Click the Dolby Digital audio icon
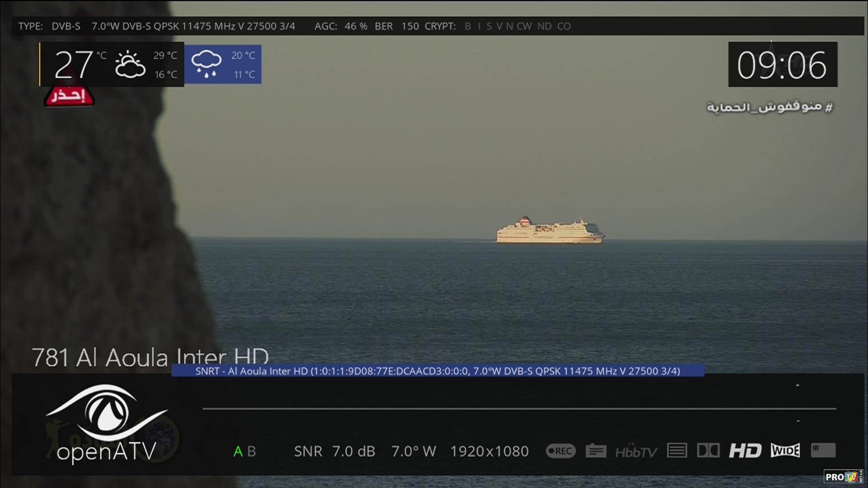Image resolution: width=868 pixels, height=488 pixels. (708, 450)
